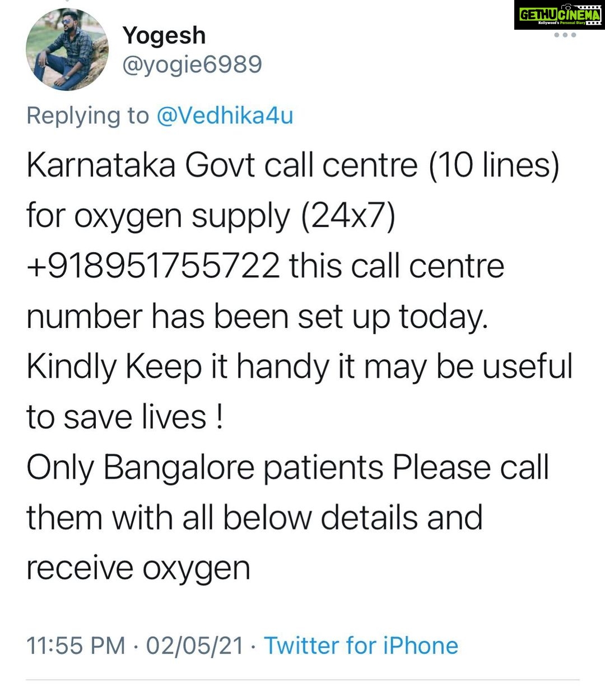Click the 'Kindly Keep it handy' line
The image size is (605, 700).
[x=300, y=367]
